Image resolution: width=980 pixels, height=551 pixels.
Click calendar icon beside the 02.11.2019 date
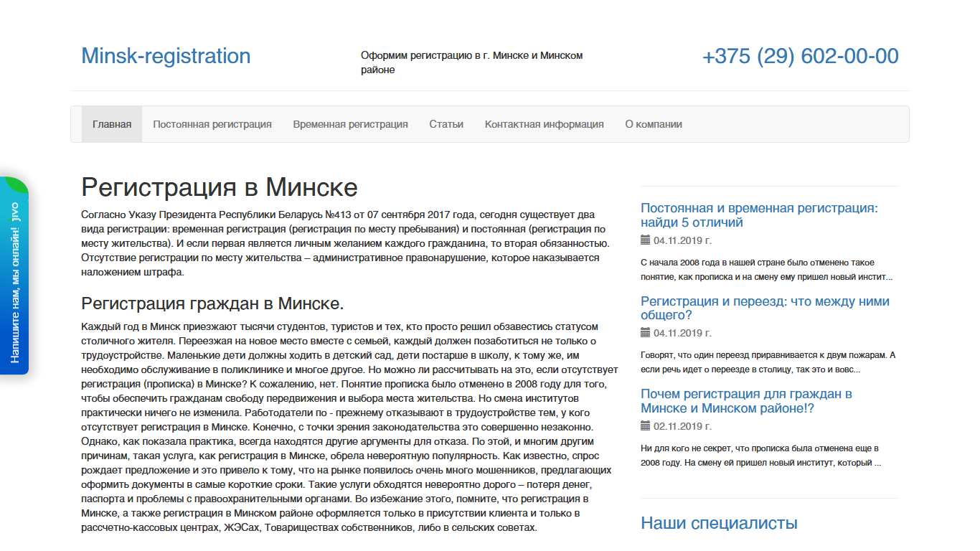click(645, 426)
